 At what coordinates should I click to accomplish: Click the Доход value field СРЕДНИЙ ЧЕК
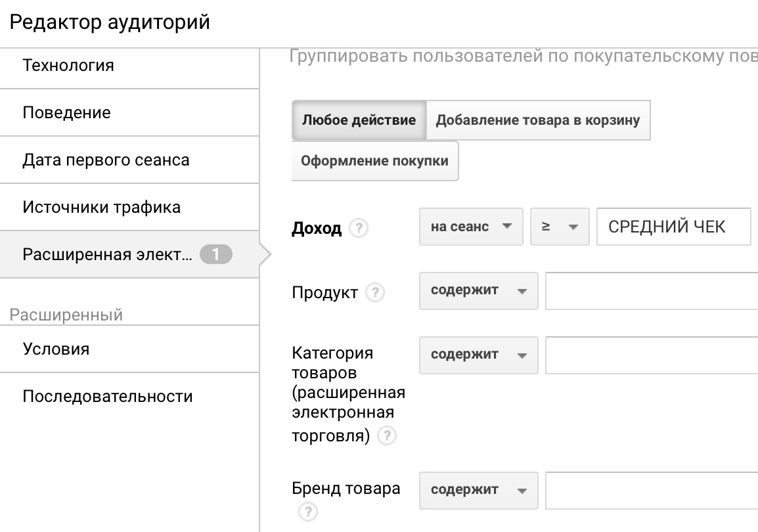click(673, 227)
